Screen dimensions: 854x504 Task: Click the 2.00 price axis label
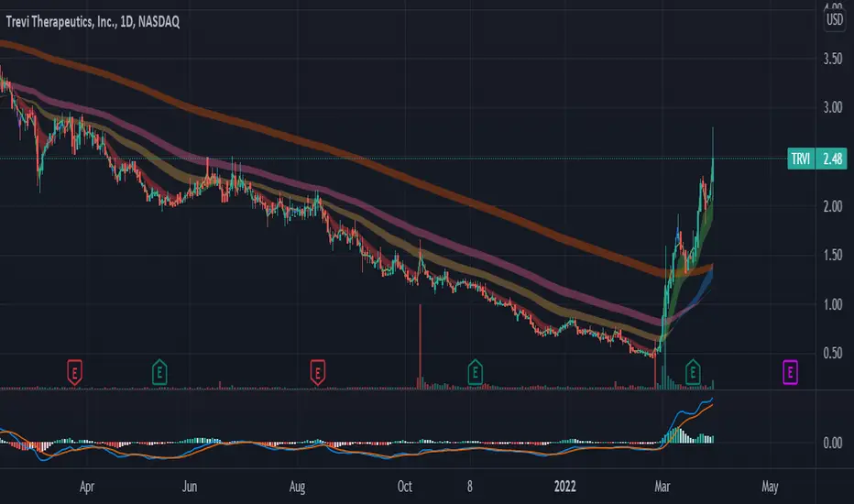(833, 206)
